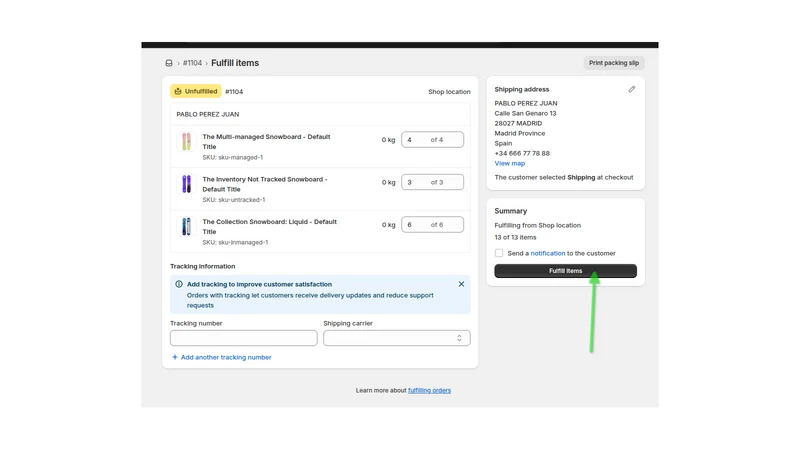Enable Send a notification to the customer
Screen dimensions: 800x450
coord(499,253)
